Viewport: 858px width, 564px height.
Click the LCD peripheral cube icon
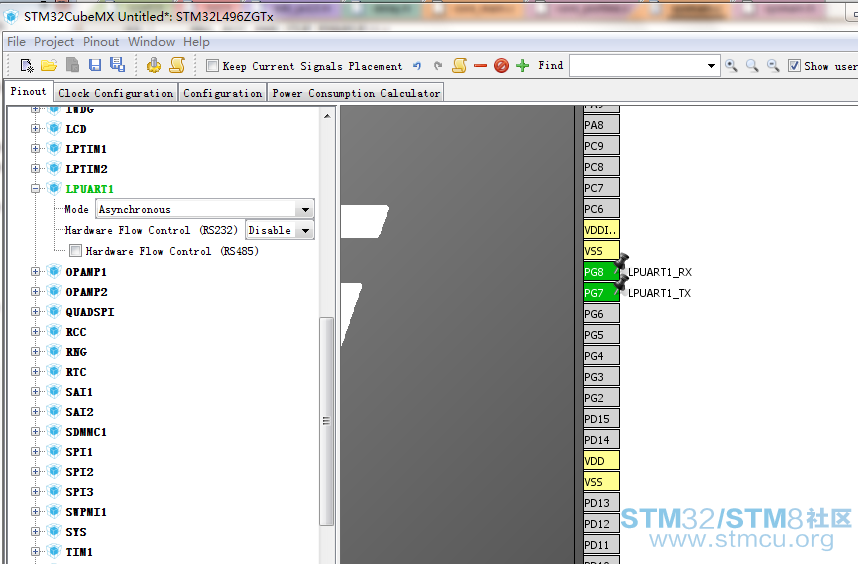tap(54, 129)
